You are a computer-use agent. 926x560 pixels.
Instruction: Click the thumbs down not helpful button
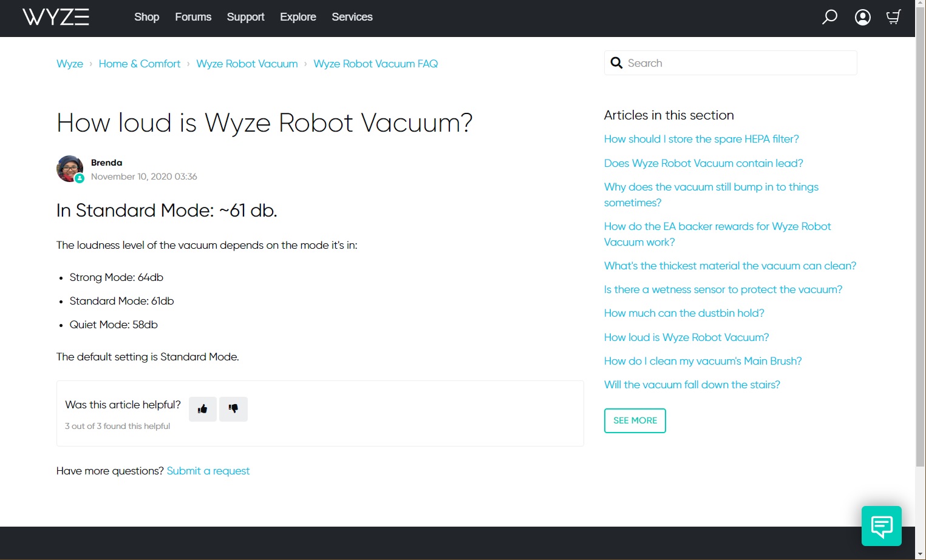point(233,409)
